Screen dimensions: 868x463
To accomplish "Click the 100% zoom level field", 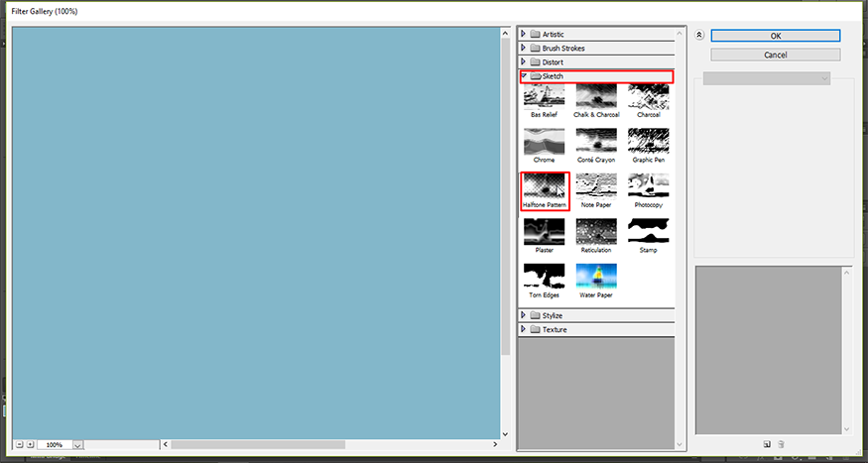I will pyautogui.click(x=55, y=445).
